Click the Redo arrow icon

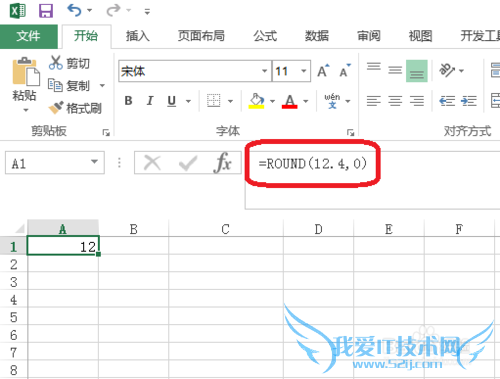tap(113, 10)
